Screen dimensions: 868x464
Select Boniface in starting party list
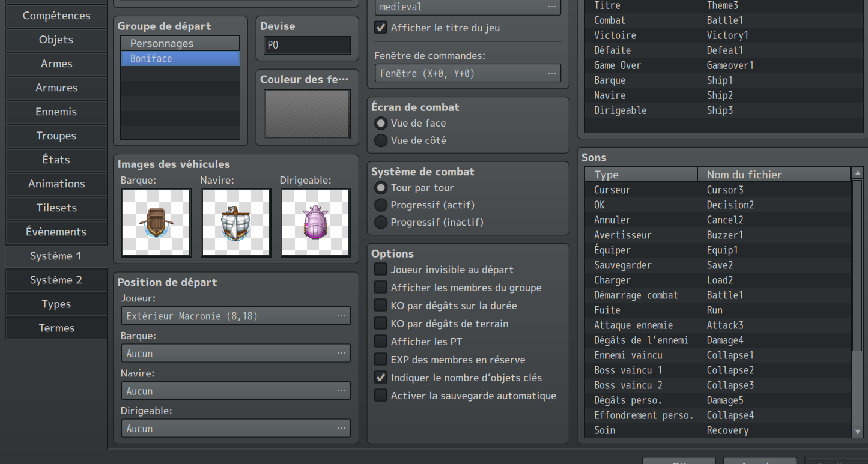point(180,59)
